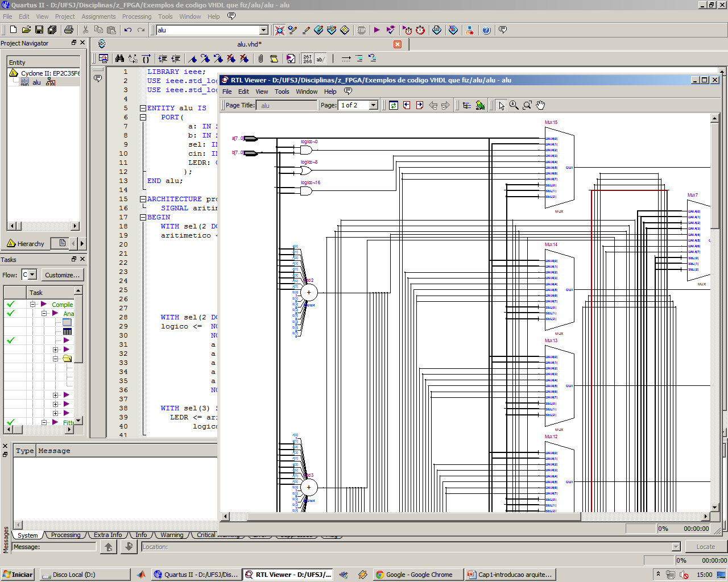Open the Flow dropdown in Tasks panel
Viewport: 728px width, 582px height.
32,275
